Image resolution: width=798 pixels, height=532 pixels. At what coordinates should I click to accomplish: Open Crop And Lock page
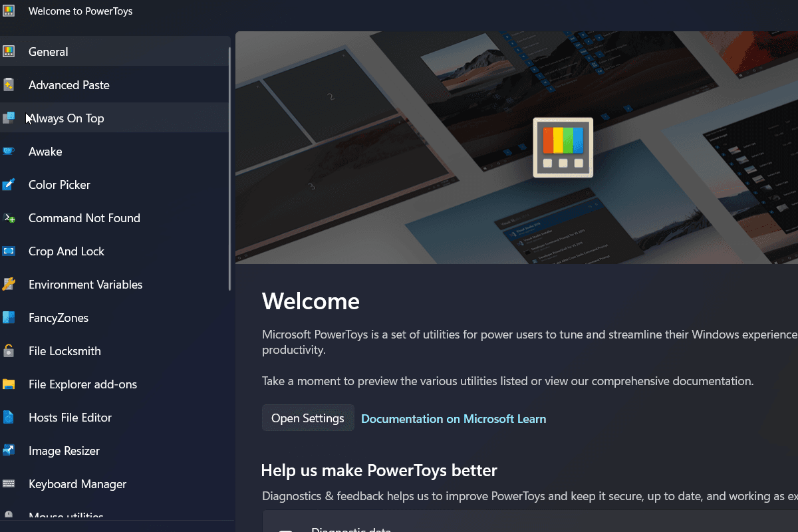point(114,251)
